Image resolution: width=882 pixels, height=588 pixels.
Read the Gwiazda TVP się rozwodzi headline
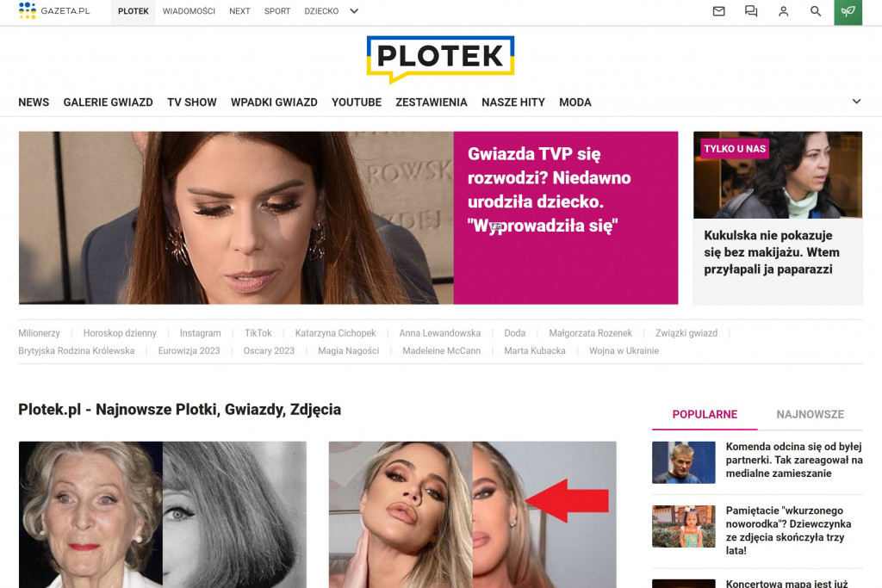(x=549, y=189)
